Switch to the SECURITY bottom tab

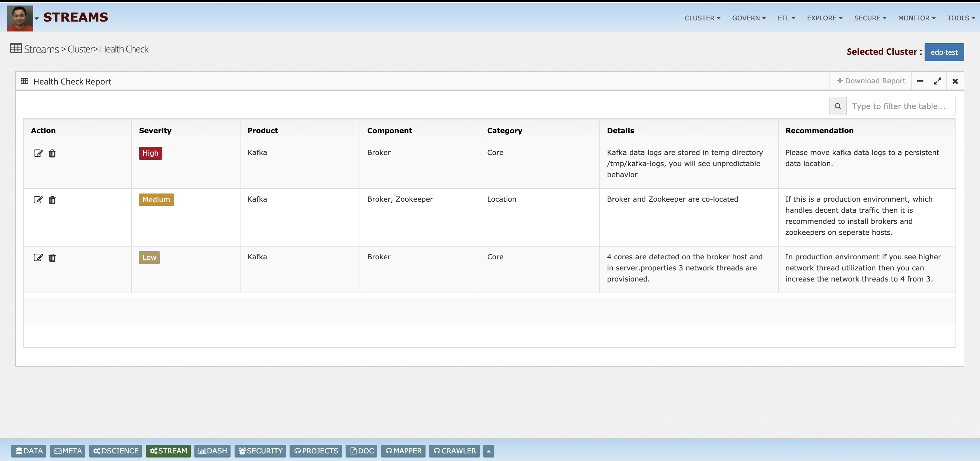(260, 451)
